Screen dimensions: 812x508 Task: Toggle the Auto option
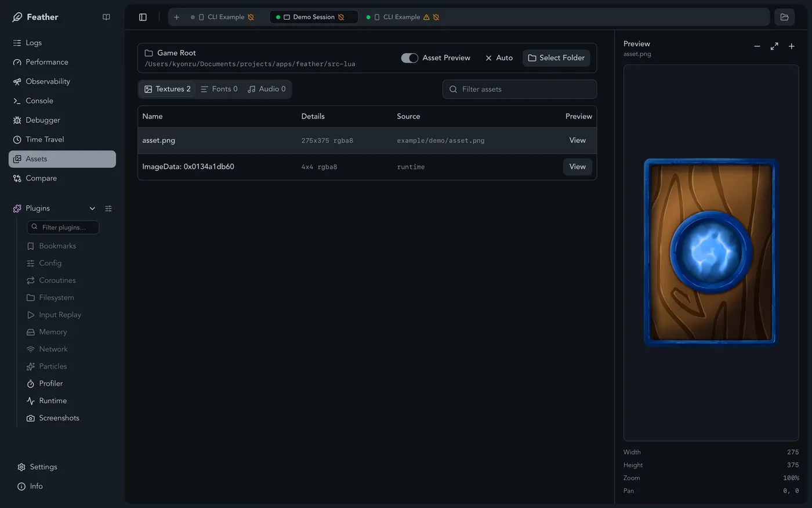[499, 58]
